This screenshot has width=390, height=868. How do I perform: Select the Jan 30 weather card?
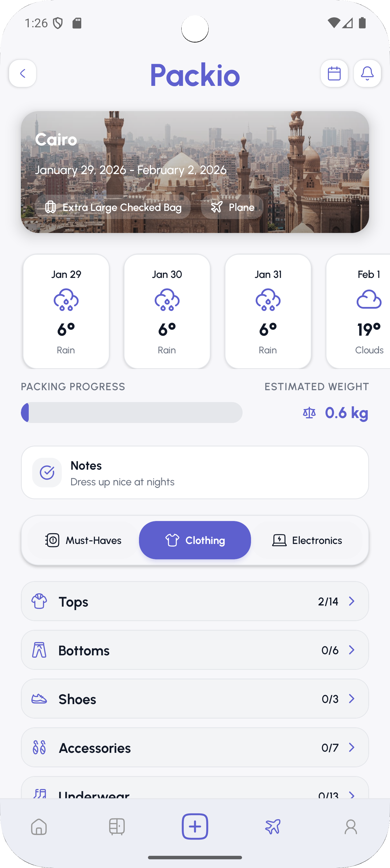pos(167,311)
